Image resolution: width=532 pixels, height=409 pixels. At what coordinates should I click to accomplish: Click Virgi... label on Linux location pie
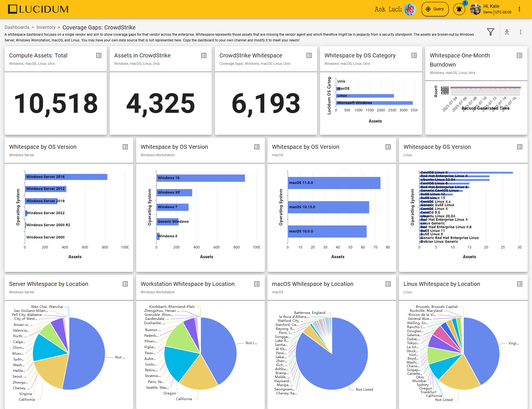click(513, 343)
